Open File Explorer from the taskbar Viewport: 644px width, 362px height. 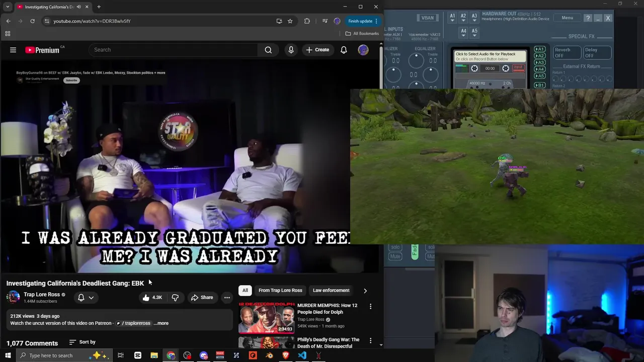pos(154,355)
